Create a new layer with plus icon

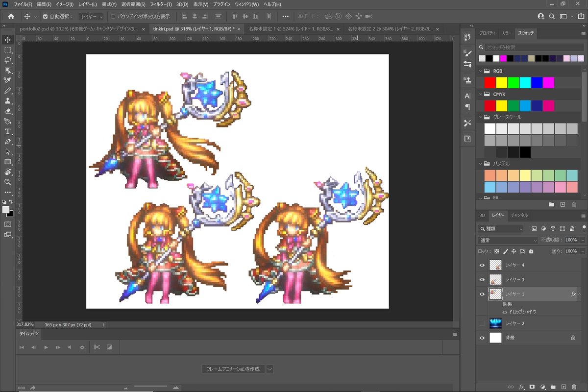click(x=563, y=387)
